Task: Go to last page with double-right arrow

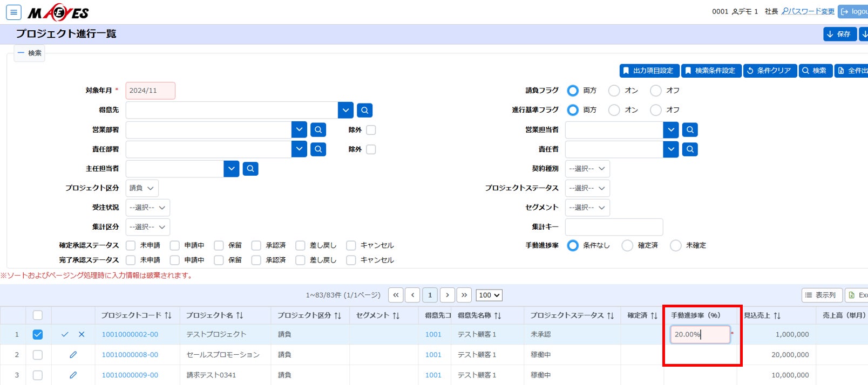Action: (464, 295)
